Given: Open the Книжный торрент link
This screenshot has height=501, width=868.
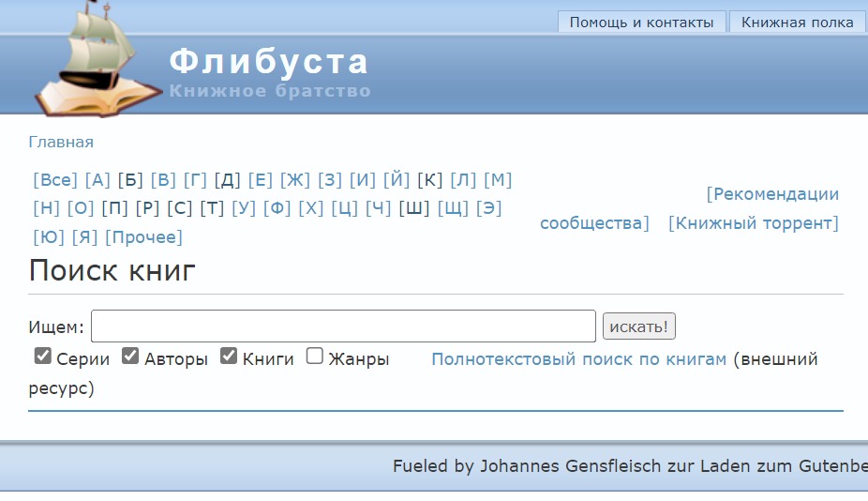Looking at the screenshot, I should (754, 223).
